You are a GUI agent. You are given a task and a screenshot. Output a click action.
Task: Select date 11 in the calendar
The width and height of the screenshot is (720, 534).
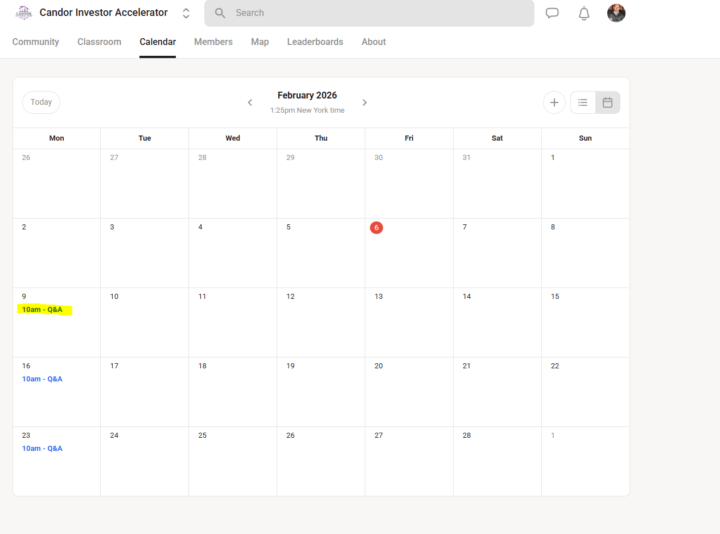click(x=202, y=297)
